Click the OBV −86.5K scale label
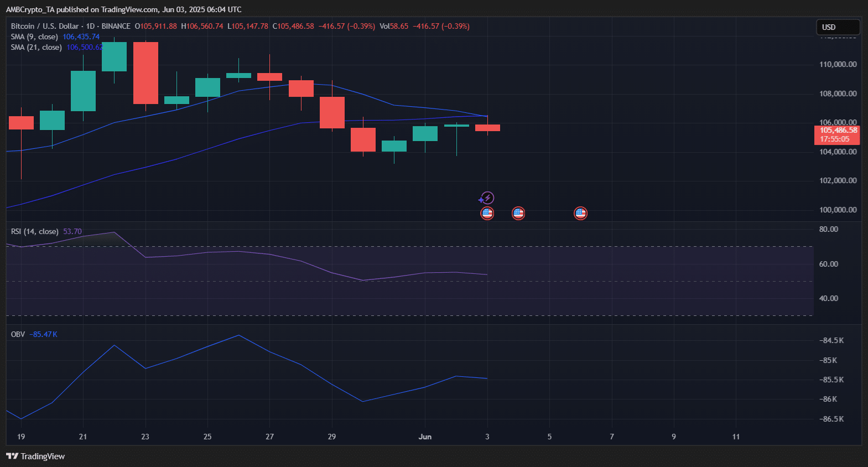Screen dimensions: 868x467 pyautogui.click(x=831, y=419)
